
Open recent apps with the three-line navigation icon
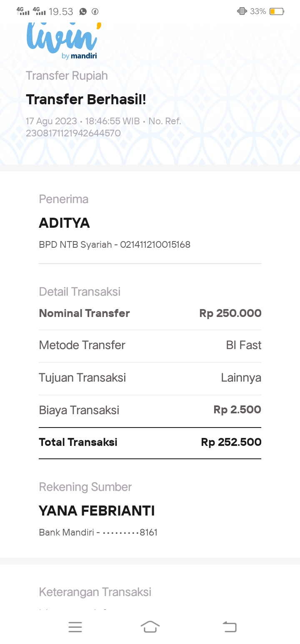point(75,627)
